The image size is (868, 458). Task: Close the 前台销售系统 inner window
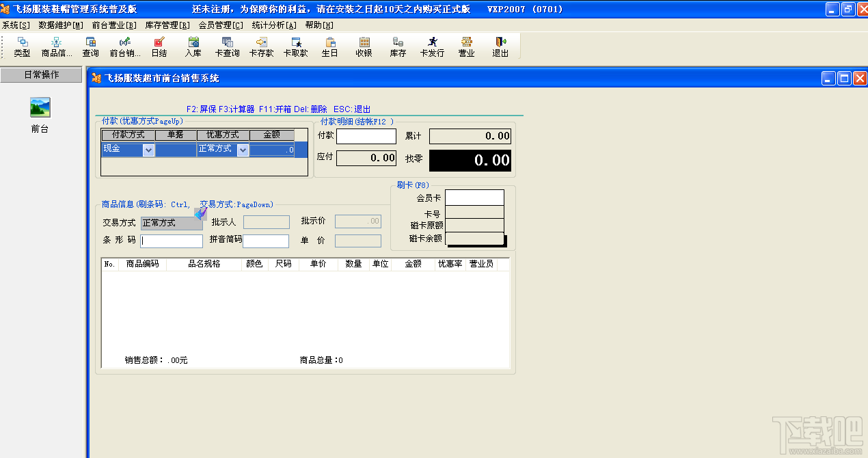(x=859, y=79)
